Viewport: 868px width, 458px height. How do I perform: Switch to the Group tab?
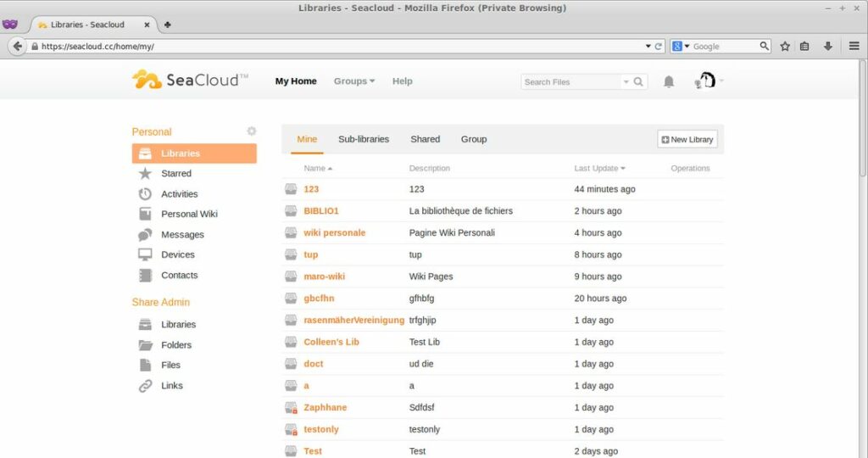click(x=474, y=139)
